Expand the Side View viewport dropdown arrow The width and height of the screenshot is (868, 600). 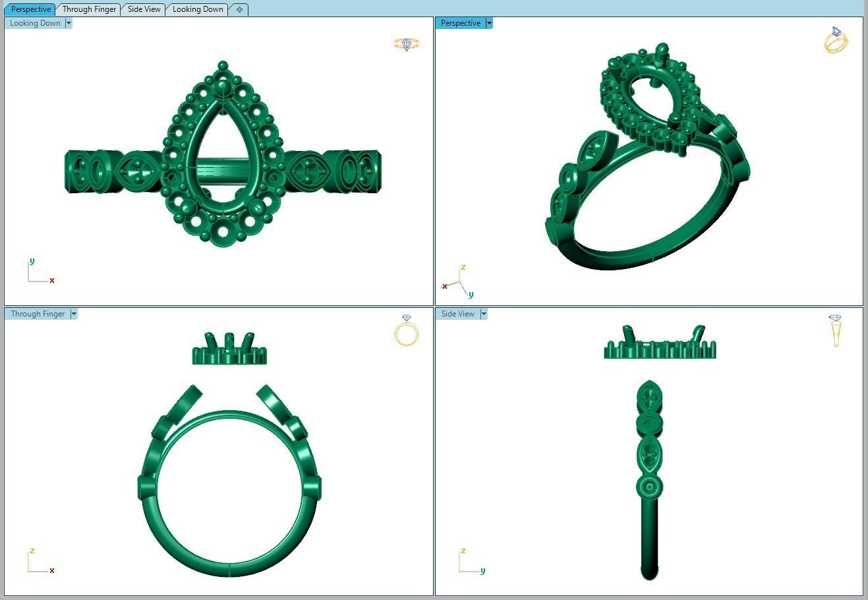484,314
